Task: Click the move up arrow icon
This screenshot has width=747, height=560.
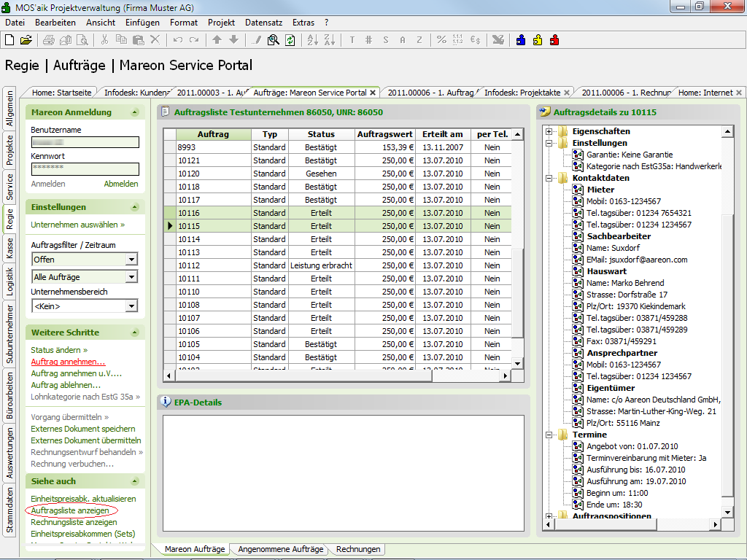Action: coord(217,40)
